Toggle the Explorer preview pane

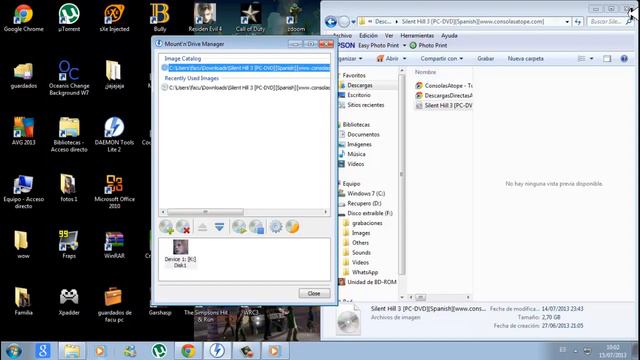pyautogui.click(x=607, y=59)
